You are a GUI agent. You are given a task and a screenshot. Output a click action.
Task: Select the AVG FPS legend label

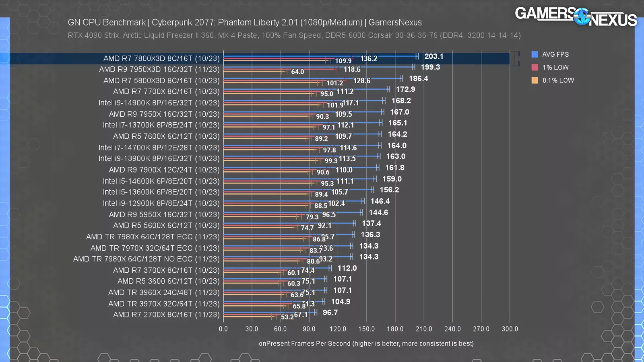555,54
